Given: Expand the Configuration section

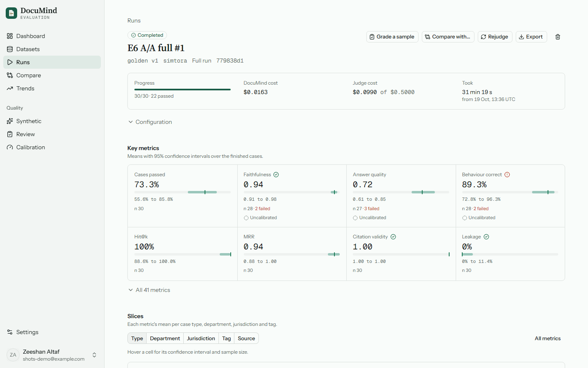Looking at the screenshot, I should (x=150, y=122).
